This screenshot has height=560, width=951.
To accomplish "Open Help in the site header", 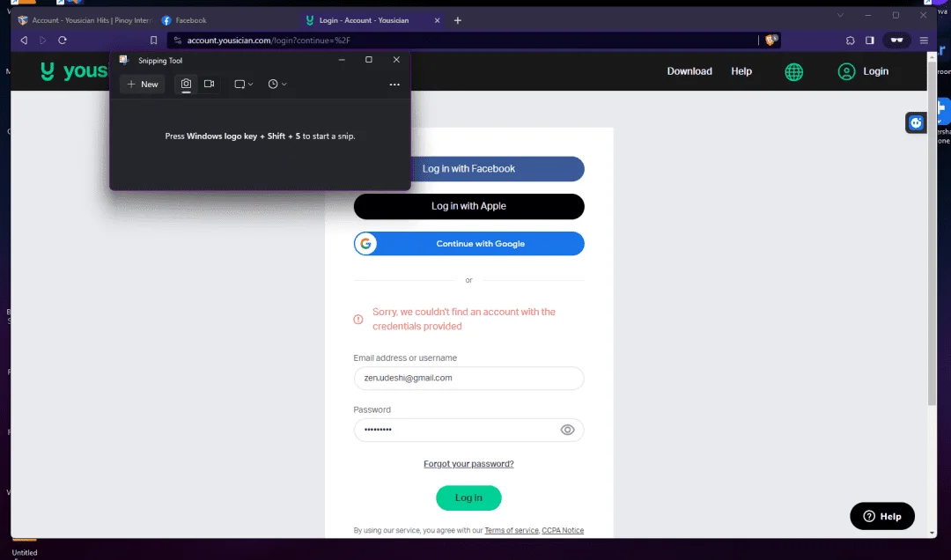I will 741,71.
